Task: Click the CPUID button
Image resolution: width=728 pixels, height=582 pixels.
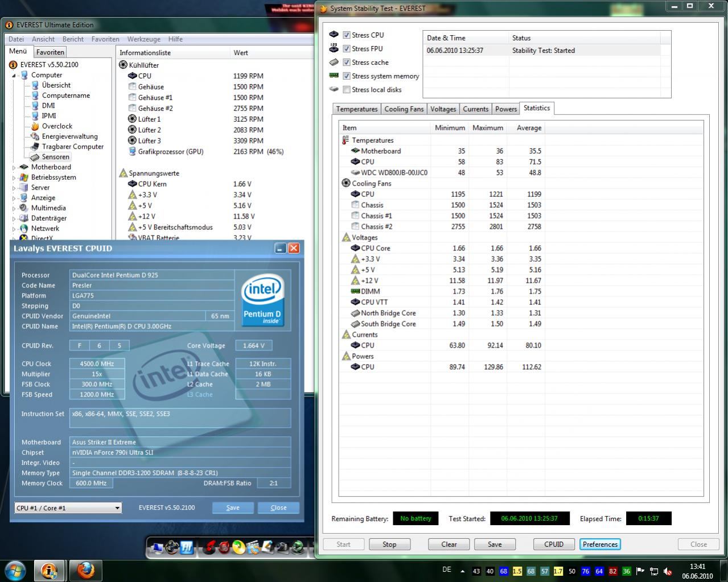Action: click(554, 544)
